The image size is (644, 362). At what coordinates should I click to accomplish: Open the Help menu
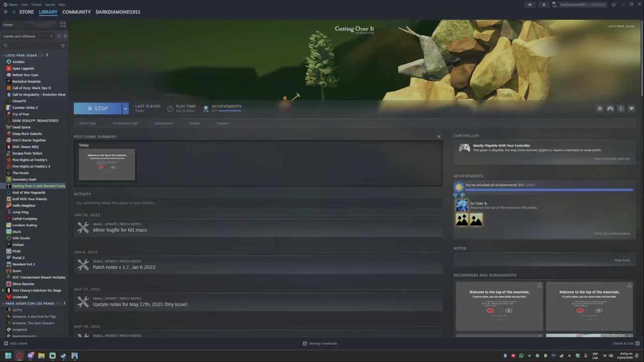(x=61, y=5)
